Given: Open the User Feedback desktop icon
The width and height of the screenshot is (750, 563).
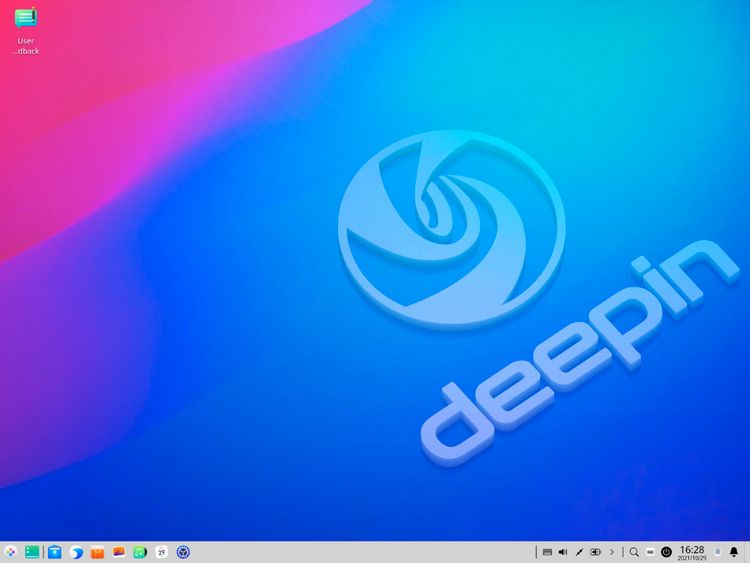Looking at the screenshot, I should (x=26, y=31).
